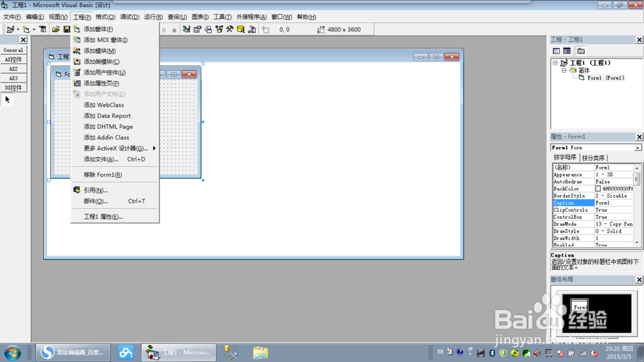Screen dimensions: 644x362
Task: Click Form1 thumbnail in form layout preview
Action: pos(580,305)
